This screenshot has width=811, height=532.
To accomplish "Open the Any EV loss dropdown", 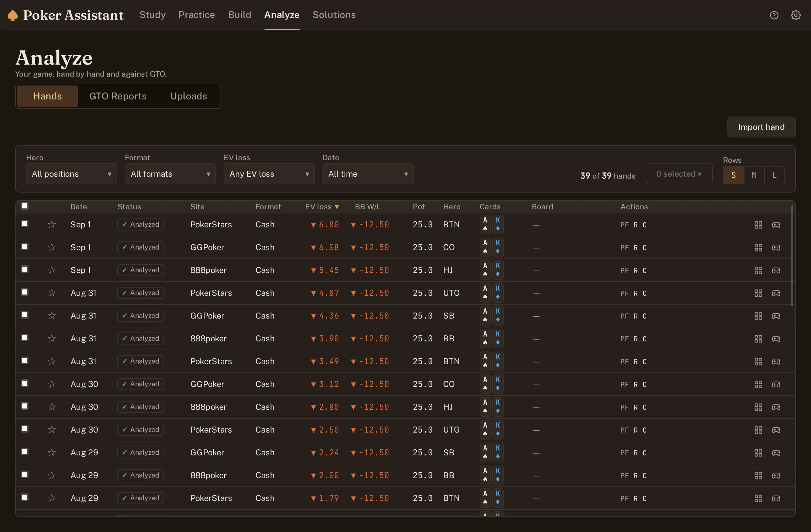I will click(x=269, y=174).
